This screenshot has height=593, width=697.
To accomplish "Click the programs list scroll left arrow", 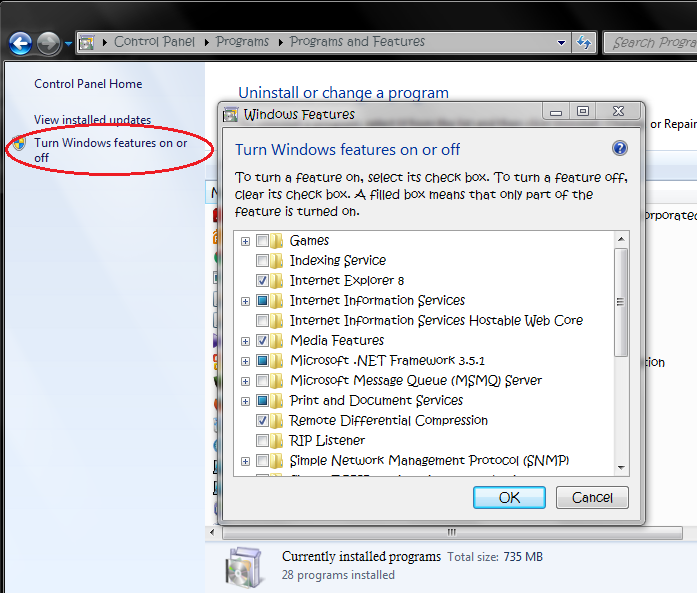I will coord(212,533).
